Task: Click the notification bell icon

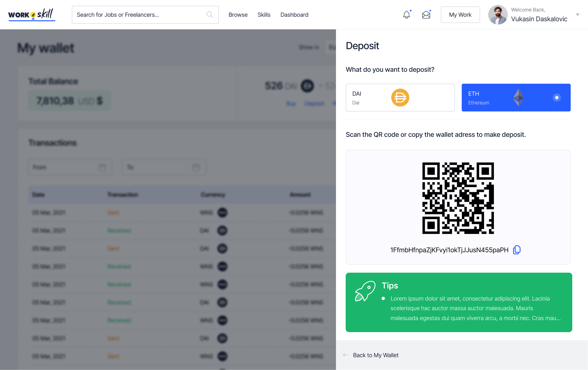Action: pos(406,15)
